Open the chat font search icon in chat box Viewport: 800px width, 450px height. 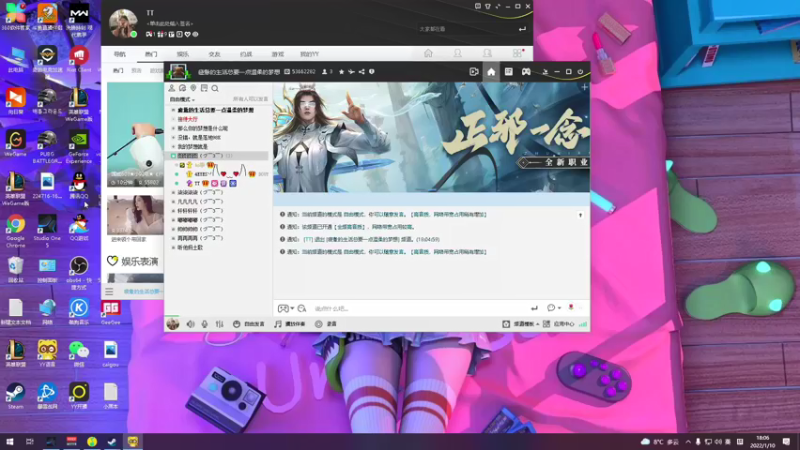tap(302, 308)
